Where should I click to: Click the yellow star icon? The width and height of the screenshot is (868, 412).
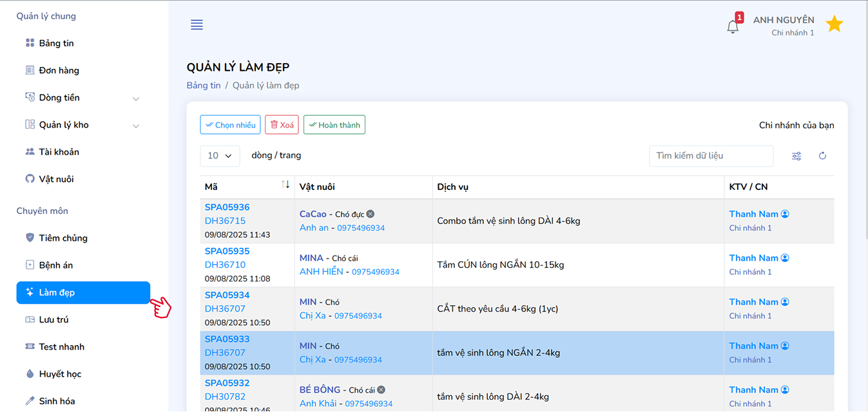[x=834, y=24]
